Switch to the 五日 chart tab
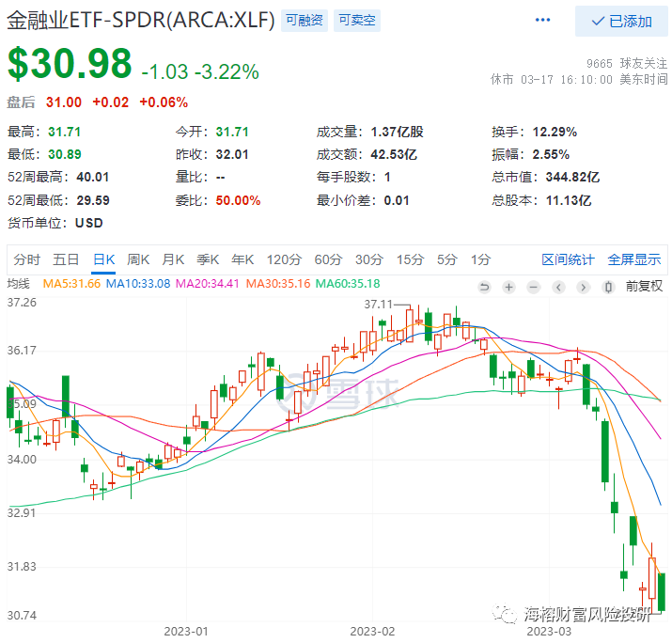Screen dimensions: 672x643 pyautogui.click(x=66, y=259)
